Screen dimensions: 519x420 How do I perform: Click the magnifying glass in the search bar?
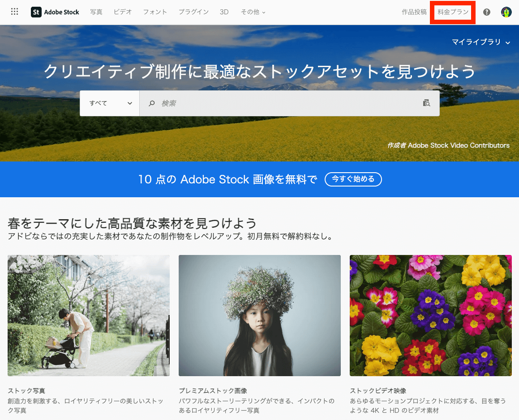[152, 103]
